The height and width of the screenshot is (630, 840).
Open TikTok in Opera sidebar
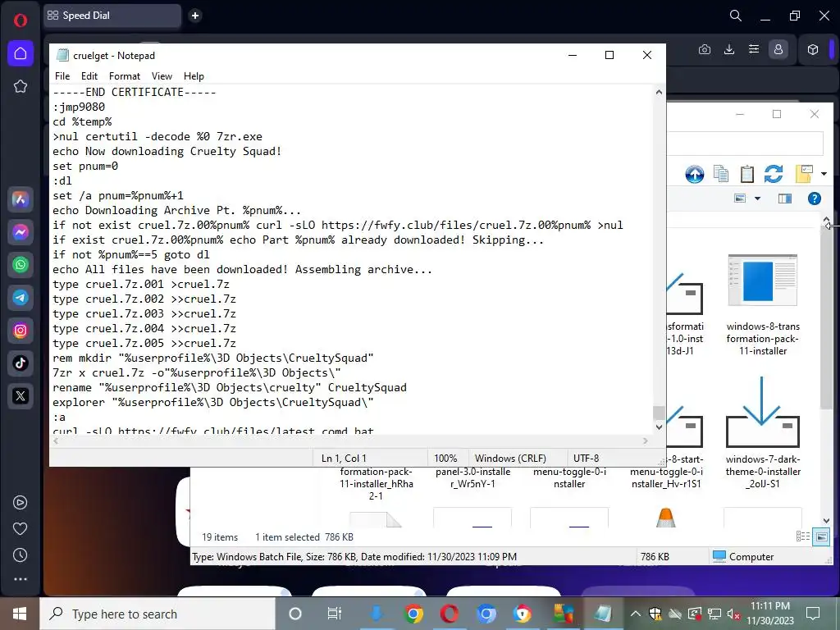point(21,363)
